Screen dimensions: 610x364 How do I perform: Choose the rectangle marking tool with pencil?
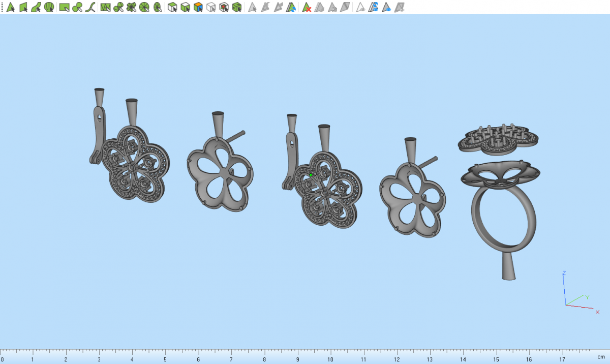click(x=64, y=7)
